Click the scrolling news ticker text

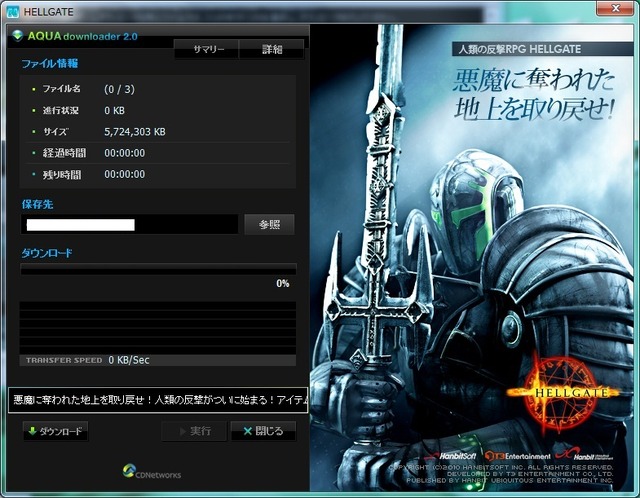coord(158,400)
